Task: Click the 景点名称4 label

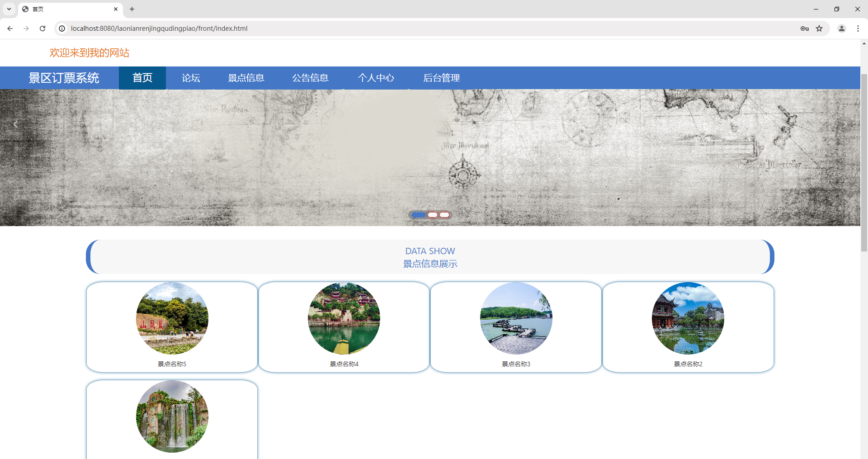Action: 344,364
